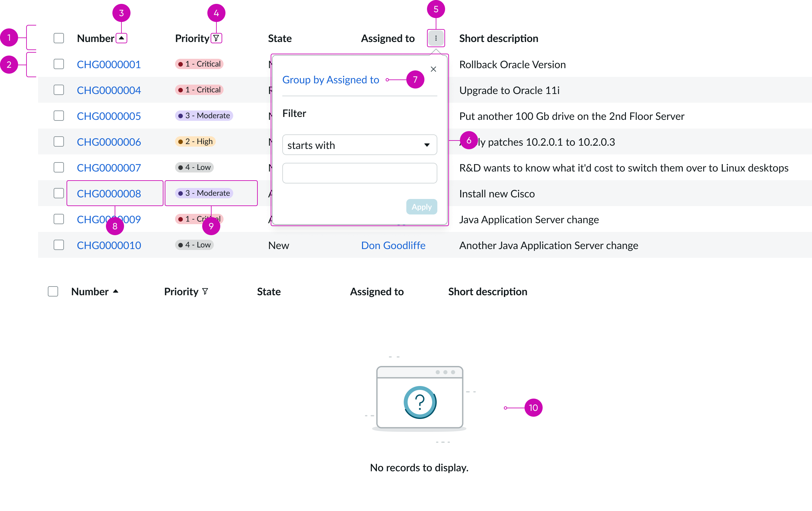Click filter funnel in lower table Priority header
This screenshot has height=511, width=812.
coord(205,291)
